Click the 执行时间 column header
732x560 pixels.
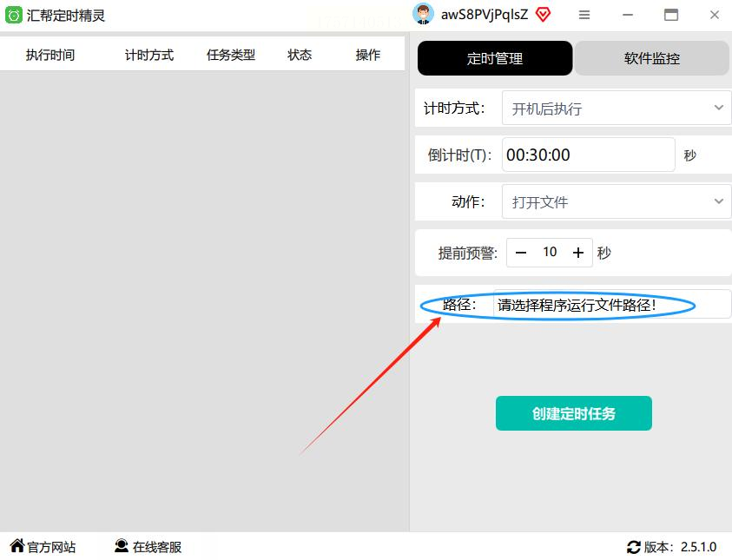pos(50,55)
